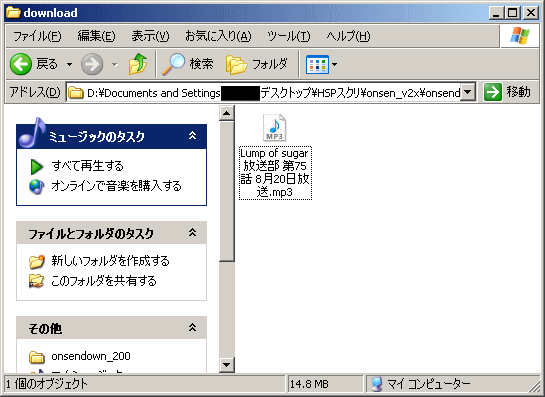The height and width of the screenshot is (397, 545).
Task: Close the download window
Action: coord(531,13)
